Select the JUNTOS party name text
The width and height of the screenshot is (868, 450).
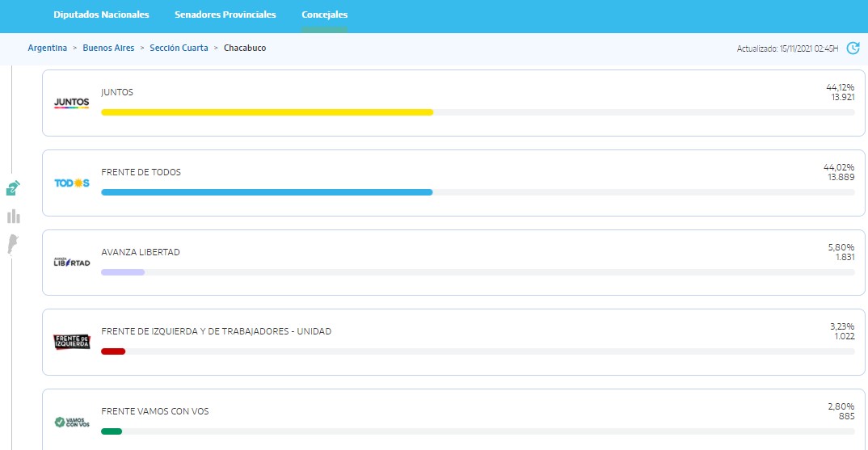(x=117, y=92)
